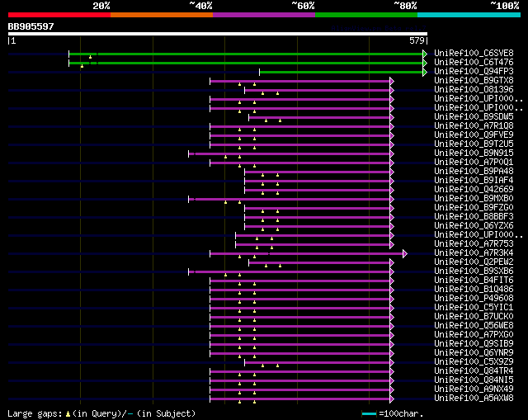528x420 pixels.
Task: Select the query name BB905597
Action: coord(31,26)
